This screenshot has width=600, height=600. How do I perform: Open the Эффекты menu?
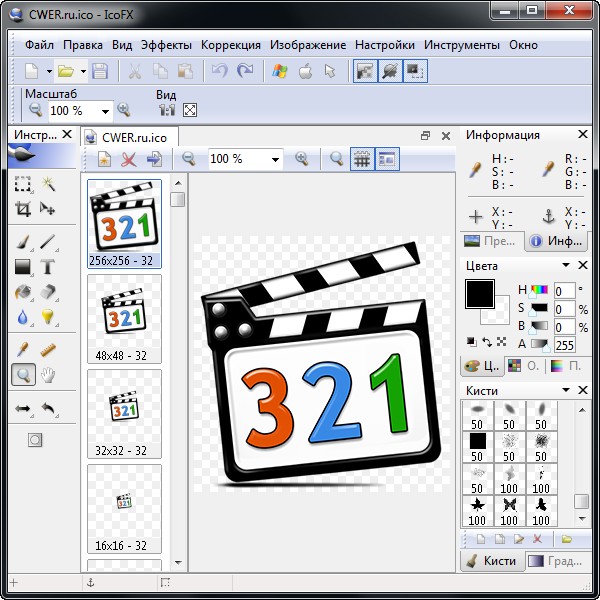point(166,45)
